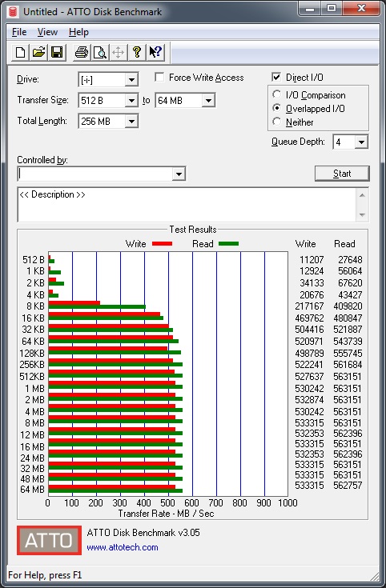Open the Total Length 256 MB dropdown
This screenshot has height=588, width=386.
pyautogui.click(x=131, y=121)
